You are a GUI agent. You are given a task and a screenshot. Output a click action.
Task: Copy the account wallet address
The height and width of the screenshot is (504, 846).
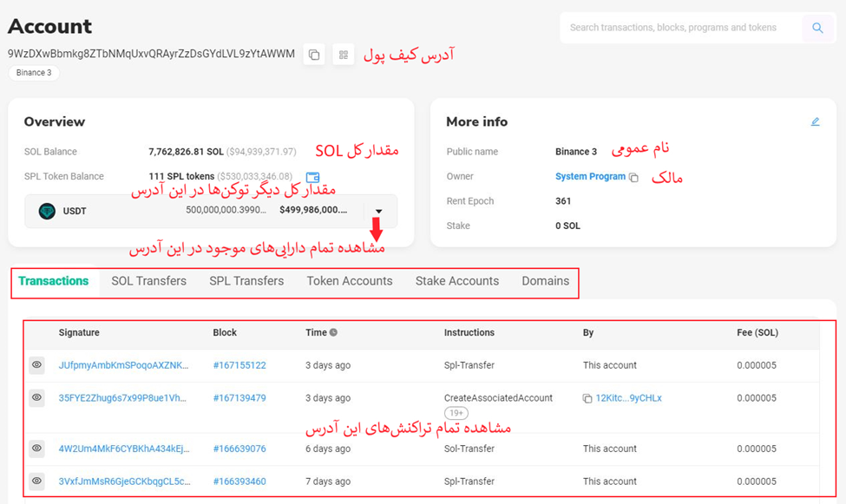pos(314,55)
